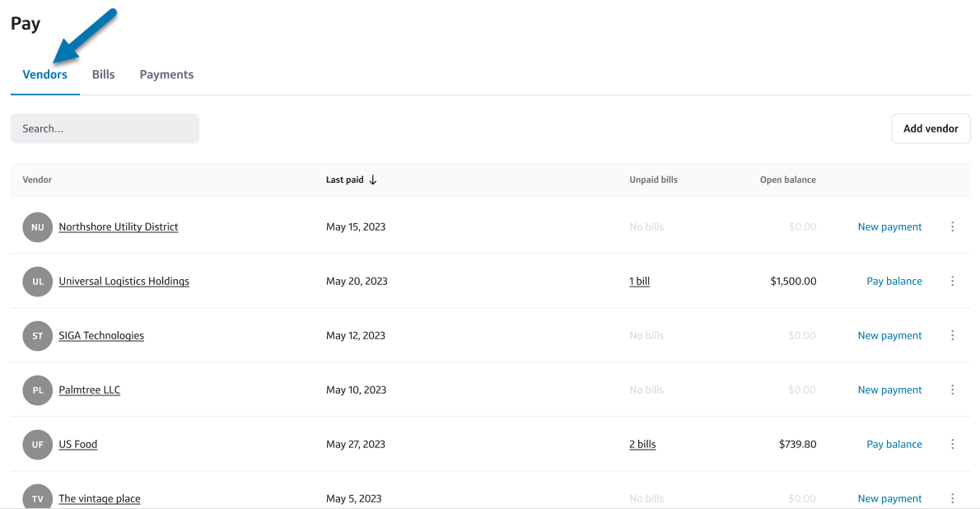980x509 pixels.
Task: Open the three-dot menu for US Food
Action: click(x=952, y=444)
